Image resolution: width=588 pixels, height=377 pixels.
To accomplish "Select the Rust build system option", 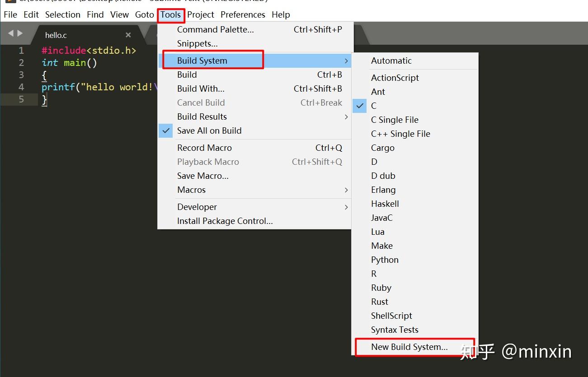I will 379,302.
